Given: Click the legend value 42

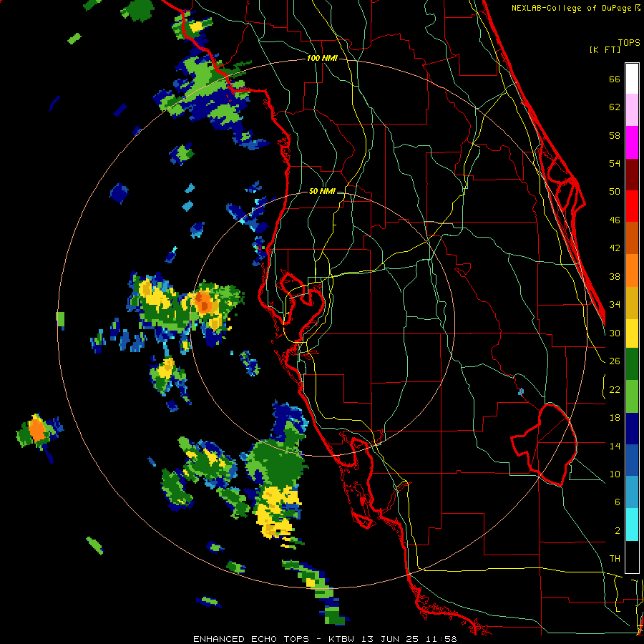Looking at the screenshot, I should click(x=615, y=248).
